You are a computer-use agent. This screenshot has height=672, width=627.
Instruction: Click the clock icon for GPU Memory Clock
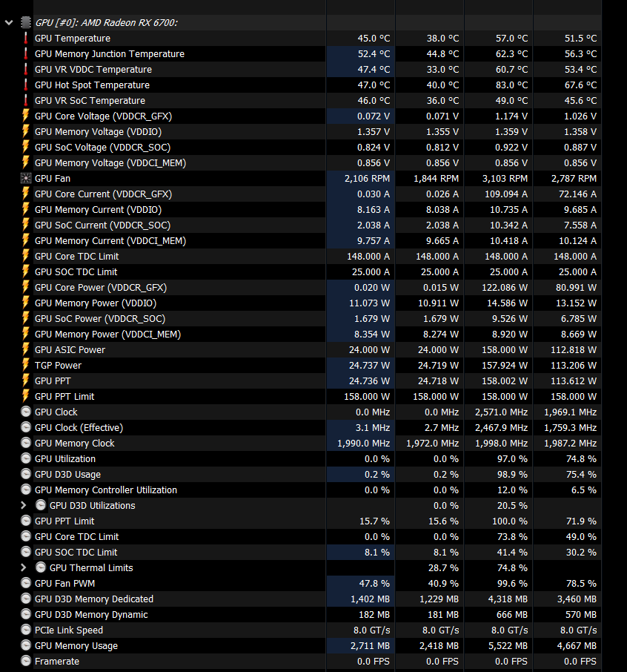[26, 443]
